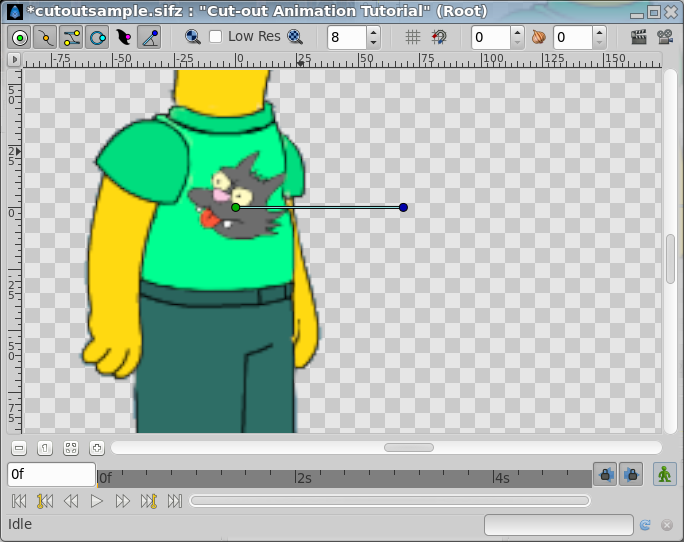The image size is (684, 542).
Task: Click the past onion skin field
Action: (490, 38)
